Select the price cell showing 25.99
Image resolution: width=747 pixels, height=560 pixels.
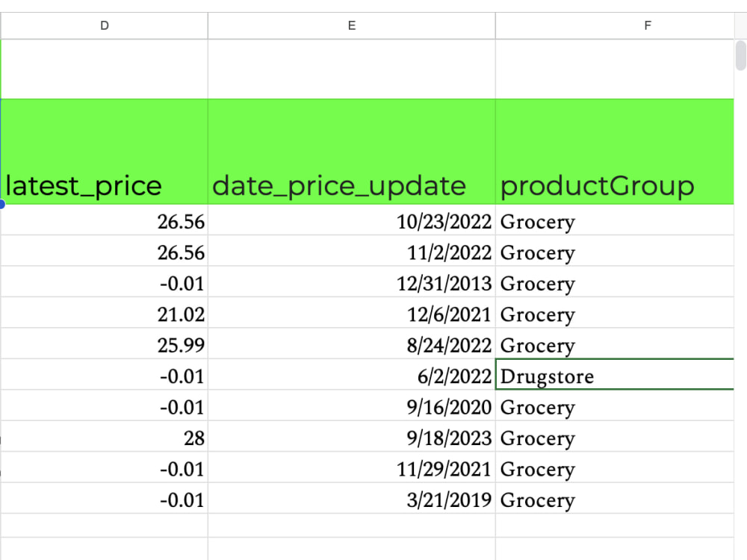tap(105, 343)
